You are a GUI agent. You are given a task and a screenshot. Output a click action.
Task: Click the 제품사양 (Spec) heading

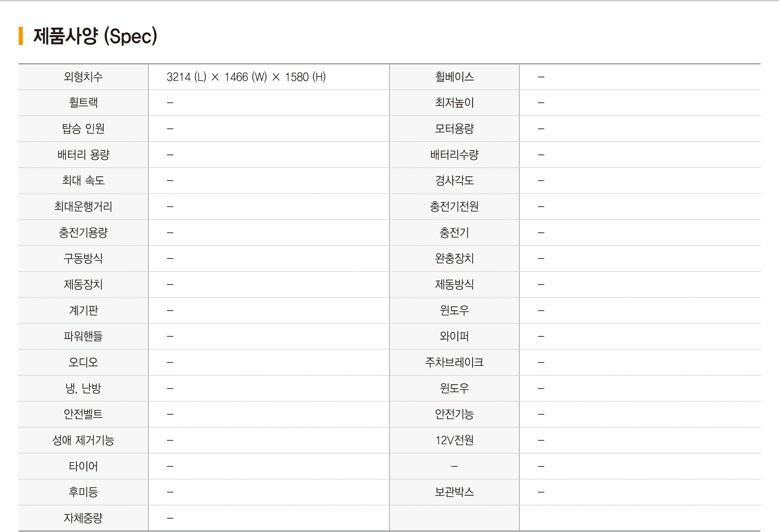point(95,36)
